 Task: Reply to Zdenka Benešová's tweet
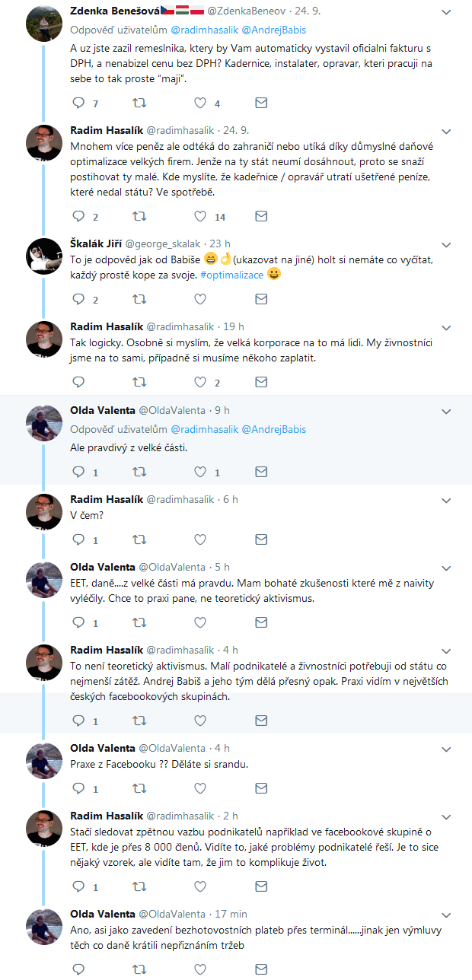[x=78, y=103]
